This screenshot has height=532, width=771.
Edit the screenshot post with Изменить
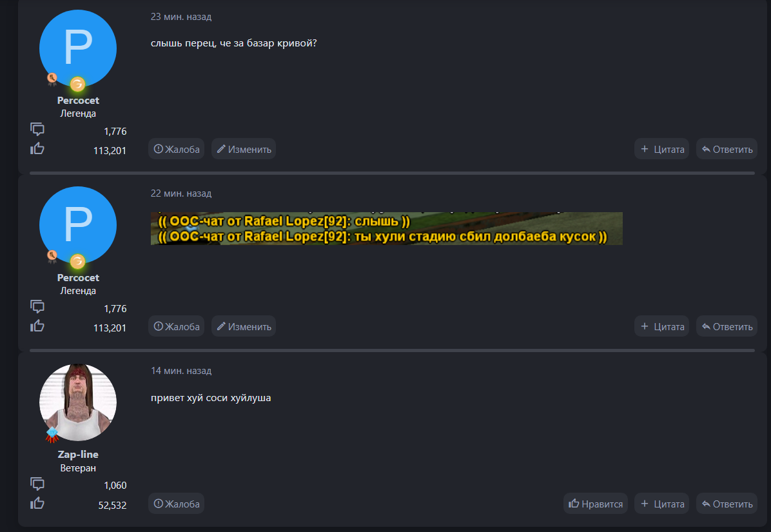[244, 326]
